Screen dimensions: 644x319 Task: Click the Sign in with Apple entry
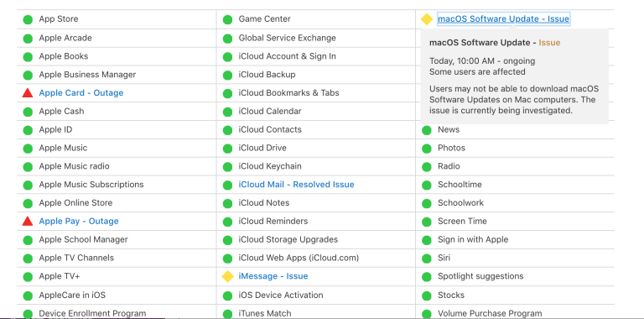[x=473, y=239]
